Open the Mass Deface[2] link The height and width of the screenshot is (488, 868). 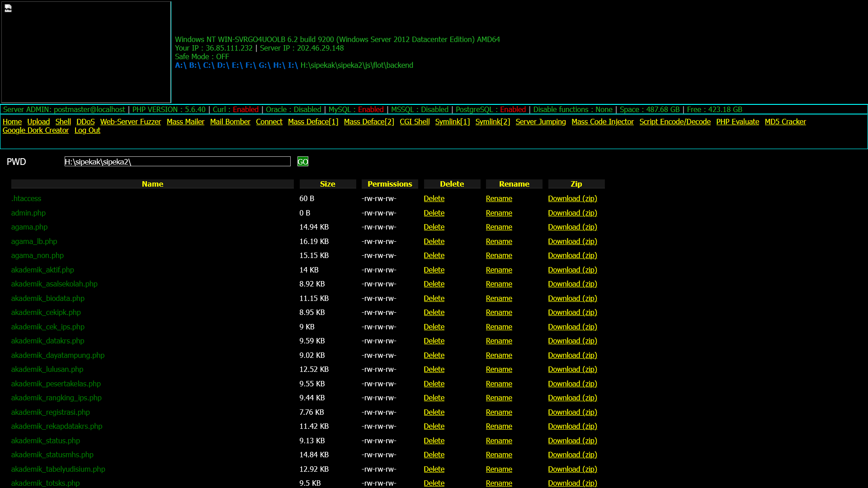[x=369, y=122]
